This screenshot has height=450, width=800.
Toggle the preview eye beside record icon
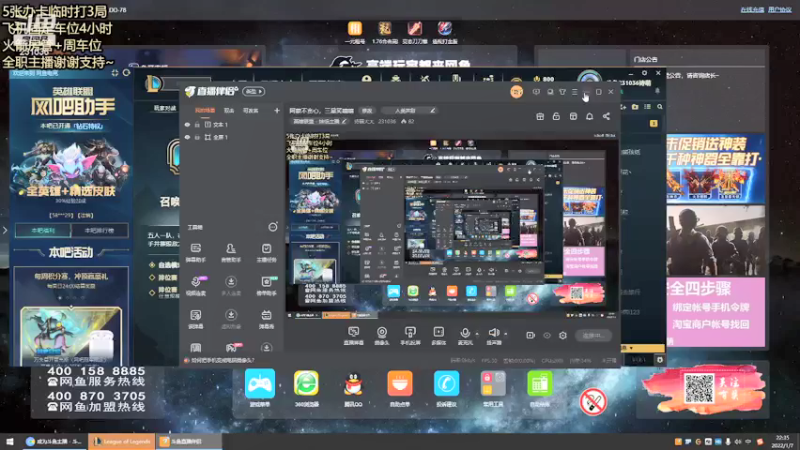click(x=547, y=335)
